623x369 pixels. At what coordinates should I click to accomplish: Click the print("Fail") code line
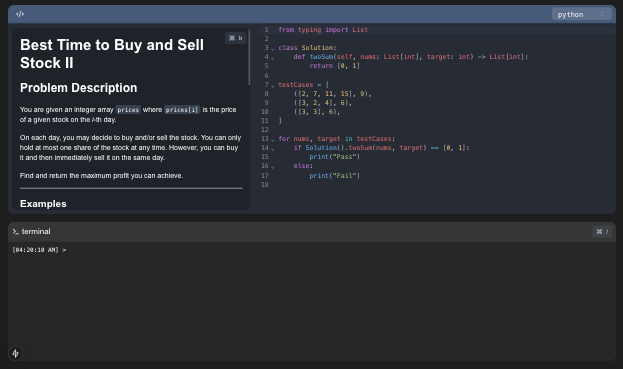coord(334,176)
